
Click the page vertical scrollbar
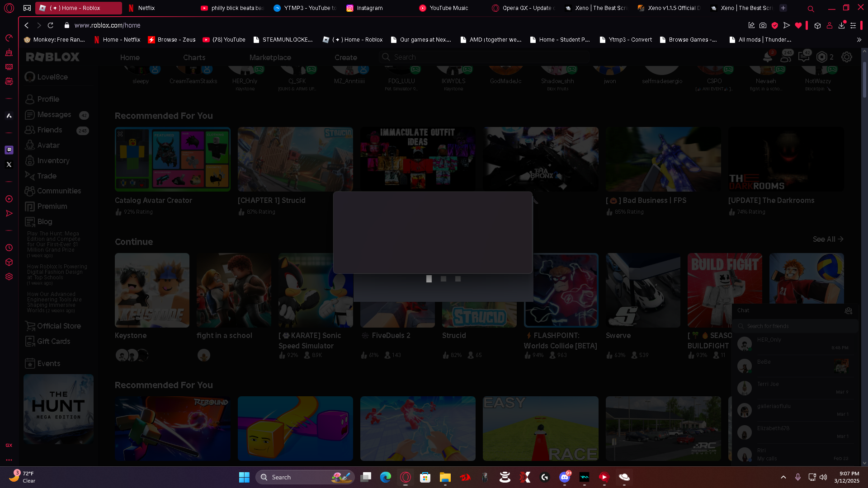point(864,80)
